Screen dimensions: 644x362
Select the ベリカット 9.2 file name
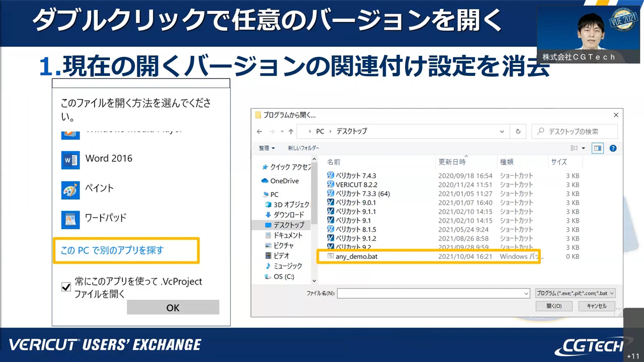tap(353, 247)
